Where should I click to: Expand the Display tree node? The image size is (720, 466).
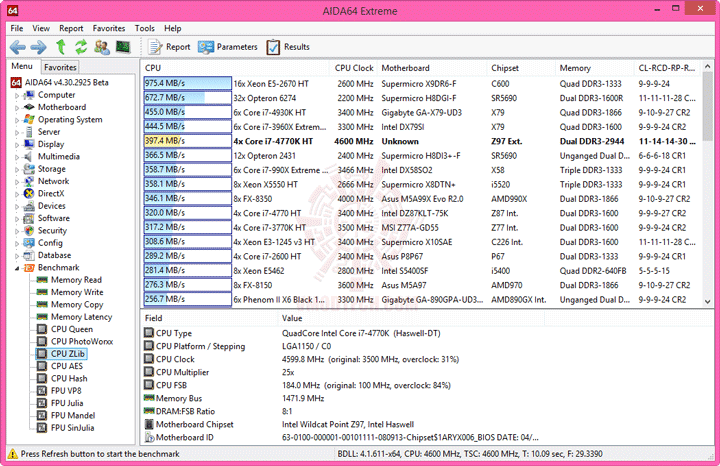click(x=17, y=145)
